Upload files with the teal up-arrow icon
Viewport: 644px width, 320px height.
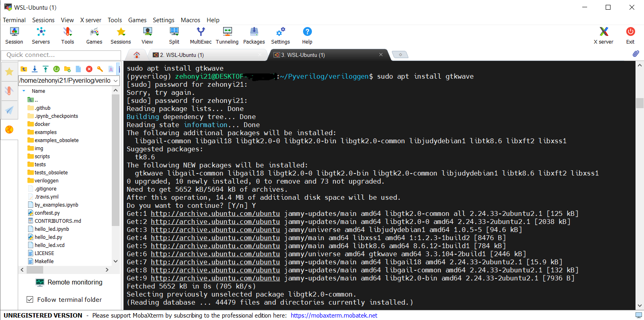(46, 69)
